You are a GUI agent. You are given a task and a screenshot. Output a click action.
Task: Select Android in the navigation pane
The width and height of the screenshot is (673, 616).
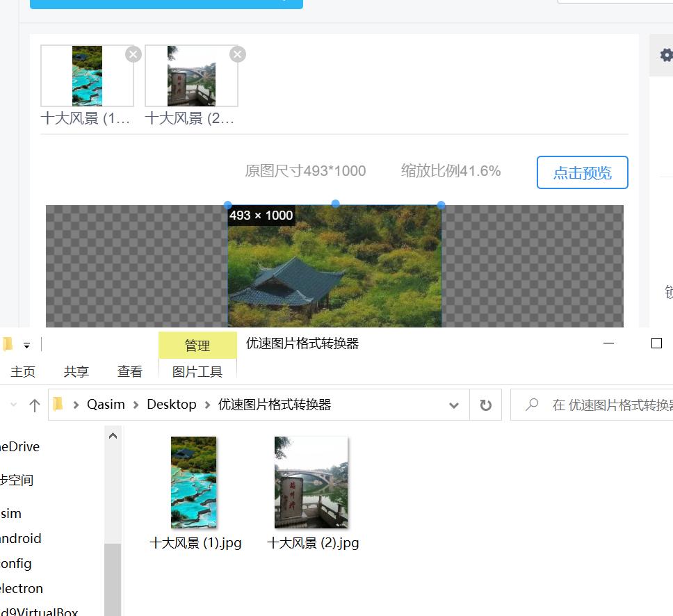coord(21,538)
